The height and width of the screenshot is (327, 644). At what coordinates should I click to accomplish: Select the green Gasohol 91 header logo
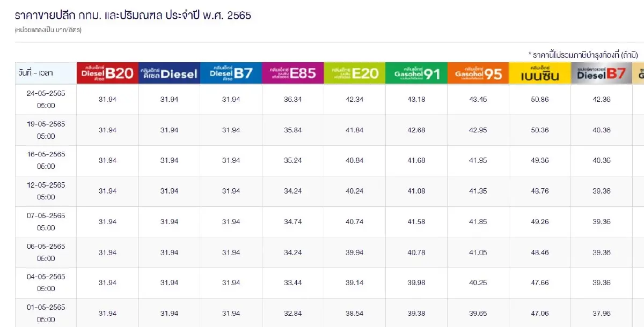[416, 73]
